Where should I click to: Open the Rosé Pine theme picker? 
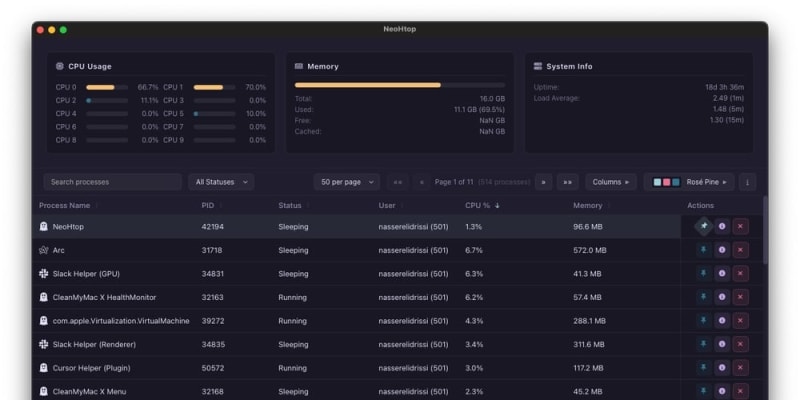coord(689,182)
